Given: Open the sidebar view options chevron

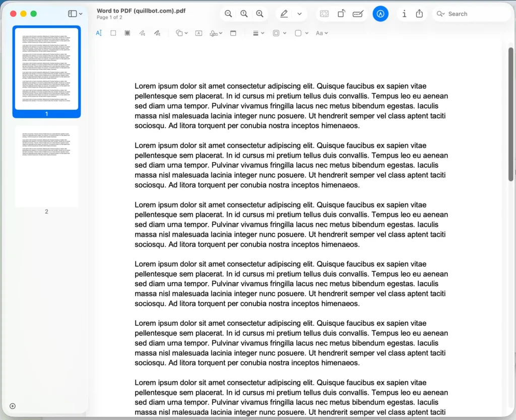Looking at the screenshot, I should [81, 14].
